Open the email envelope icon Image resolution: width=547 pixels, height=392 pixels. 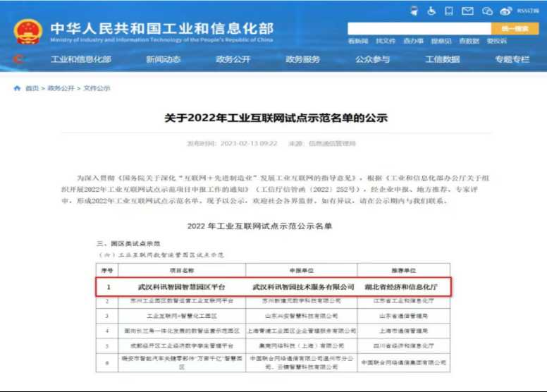pos(467,11)
